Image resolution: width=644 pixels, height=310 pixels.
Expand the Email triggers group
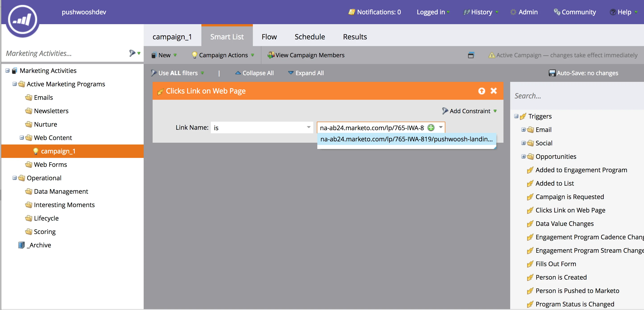pos(524,130)
